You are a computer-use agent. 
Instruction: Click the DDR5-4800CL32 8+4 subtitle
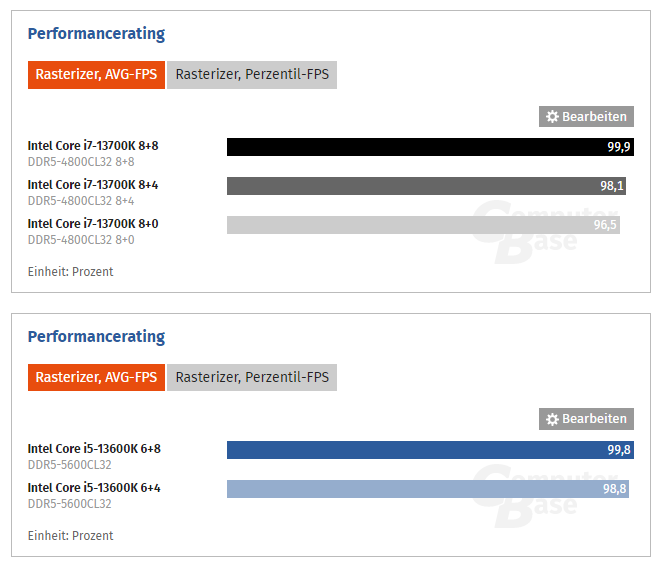point(81,201)
